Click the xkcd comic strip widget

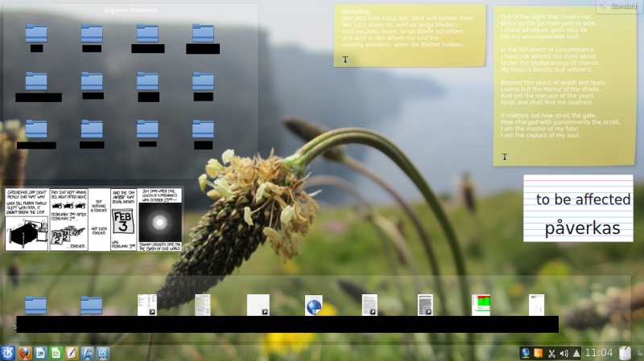click(x=93, y=219)
